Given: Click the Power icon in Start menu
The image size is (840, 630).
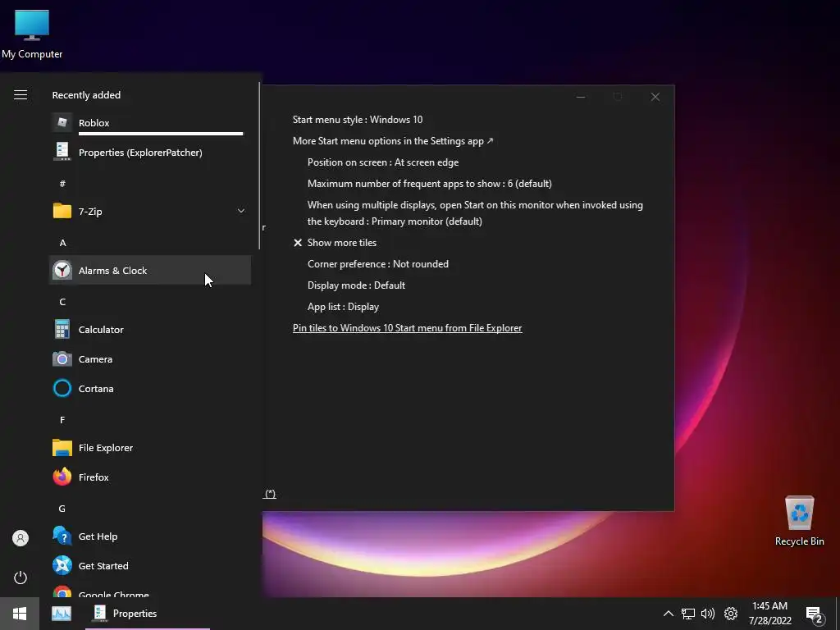Looking at the screenshot, I should [21, 577].
